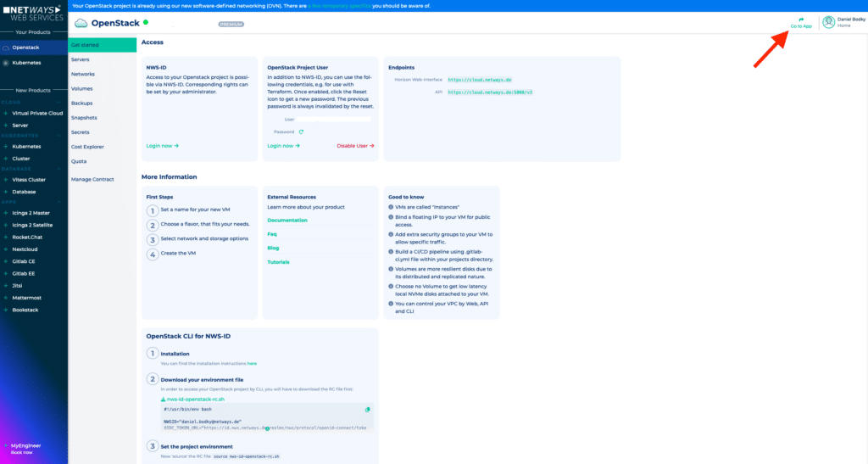This screenshot has height=464, width=868.
Task: Select Manage Contract in the side menu
Action: (92, 179)
